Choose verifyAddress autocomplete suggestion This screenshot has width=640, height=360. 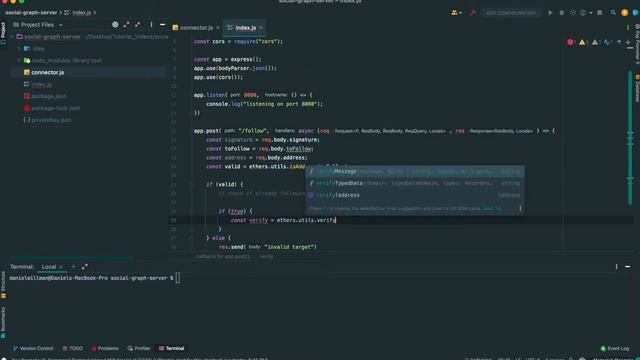coord(415,195)
